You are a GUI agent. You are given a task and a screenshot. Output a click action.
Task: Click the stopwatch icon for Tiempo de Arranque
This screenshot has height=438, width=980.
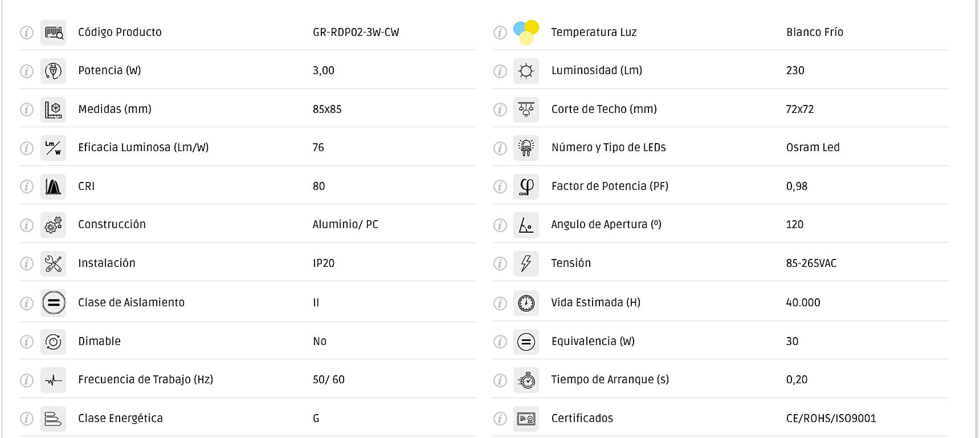526,380
